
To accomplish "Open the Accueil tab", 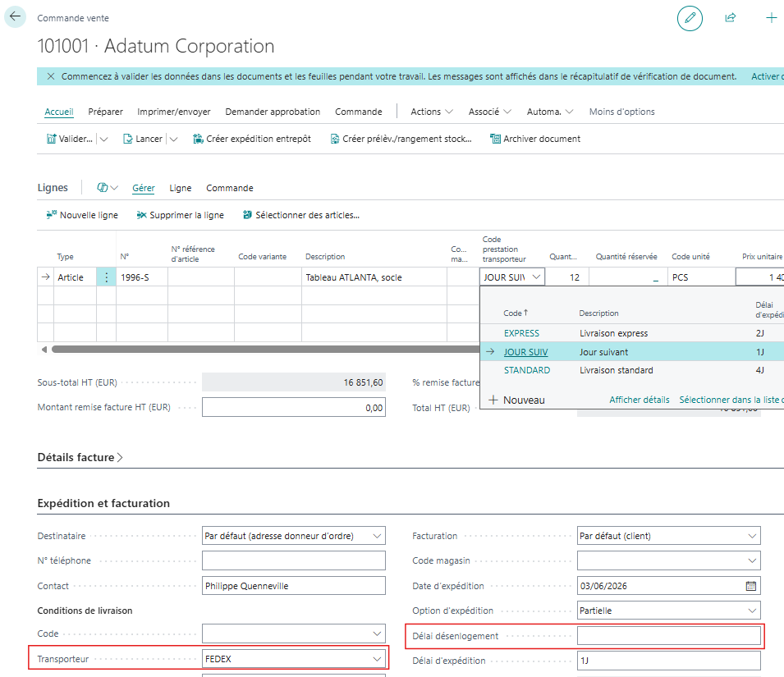I will (59, 112).
